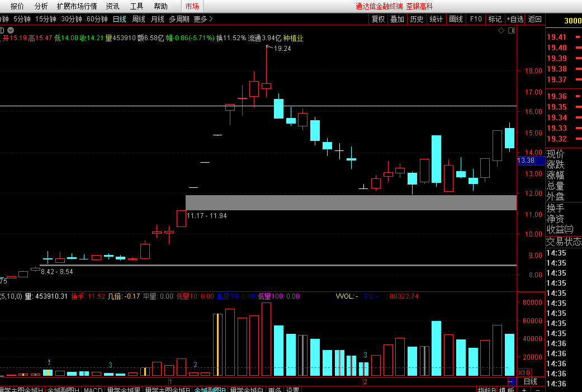Screen dimensions: 582x392
Task: Open the 更多 indicator tab at bottom
Action: click(x=275, y=389)
